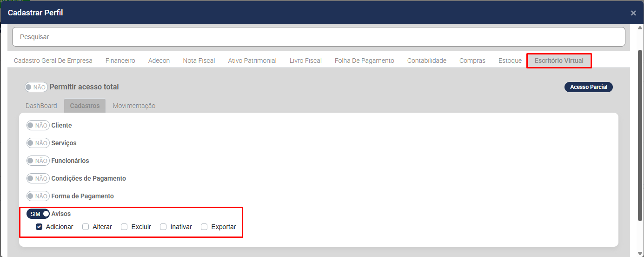Click the Cadastrar Perfil title text
644x257 pixels.
[35, 13]
